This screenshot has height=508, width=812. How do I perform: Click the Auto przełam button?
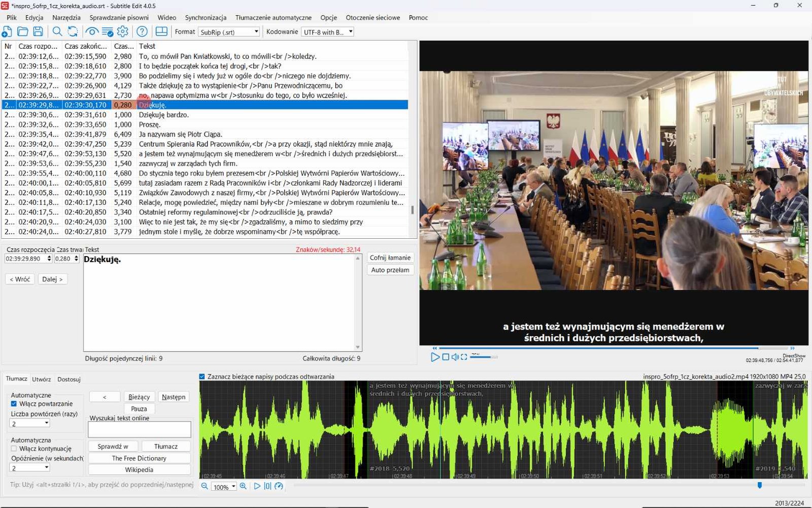coord(390,270)
